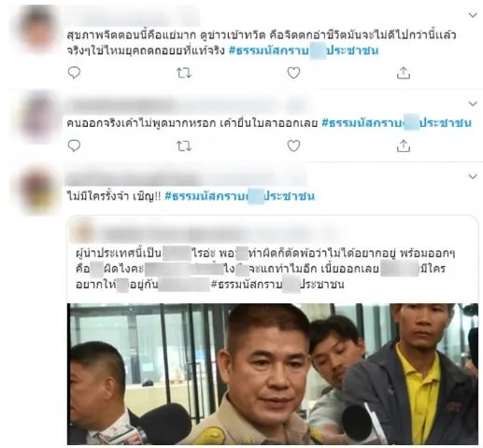The width and height of the screenshot is (483, 448).
Task: Share the first tweet using the upload icon
Action: click(x=404, y=73)
